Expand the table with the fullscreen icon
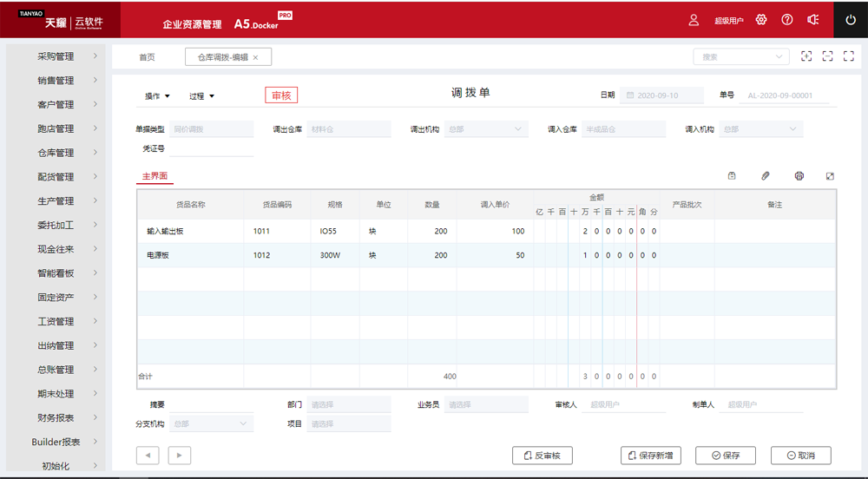Image resolution: width=868 pixels, height=479 pixels. tap(831, 176)
